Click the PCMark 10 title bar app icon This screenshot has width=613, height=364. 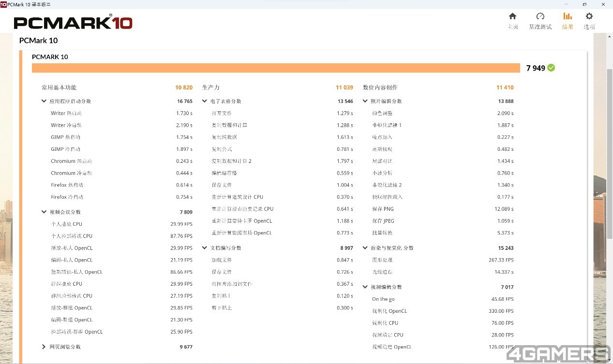point(3,4)
